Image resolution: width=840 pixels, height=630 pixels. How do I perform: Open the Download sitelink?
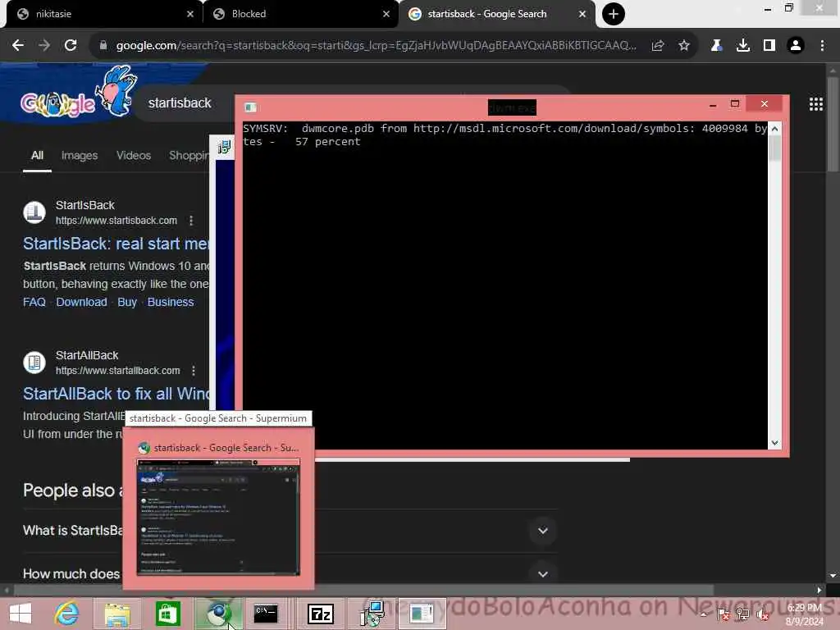81,302
